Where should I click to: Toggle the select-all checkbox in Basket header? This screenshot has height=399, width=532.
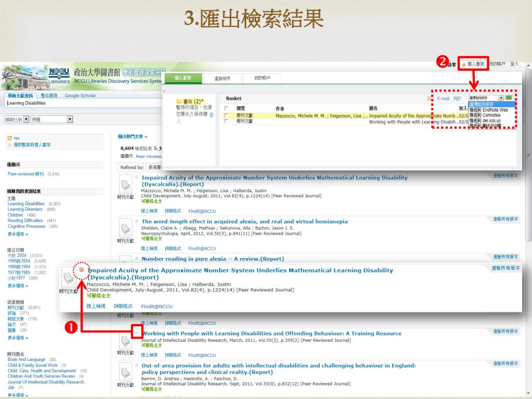tap(226, 109)
